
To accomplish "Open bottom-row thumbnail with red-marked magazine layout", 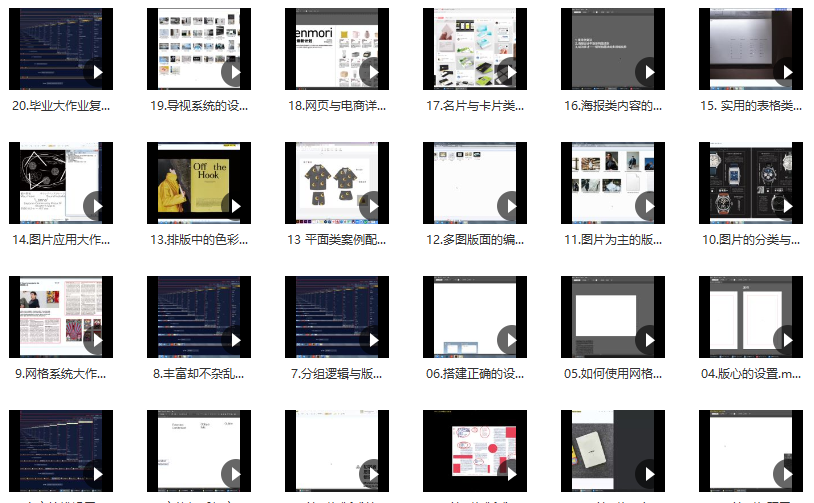I will coord(475,451).
